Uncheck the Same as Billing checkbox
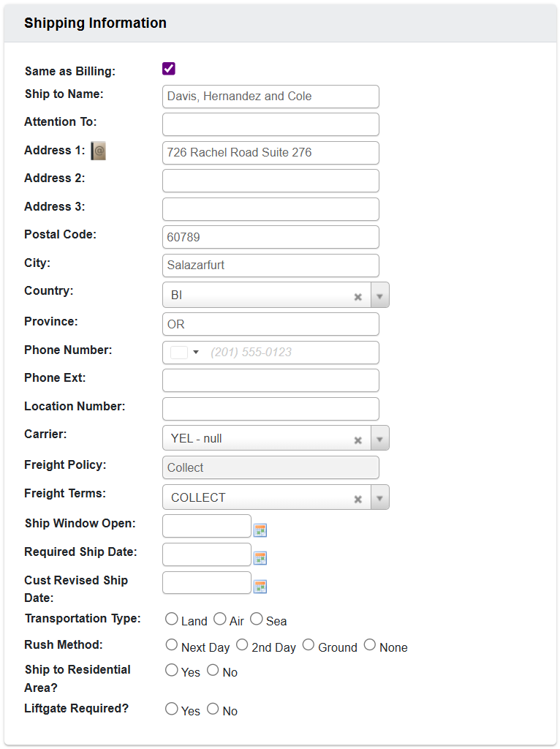The width and height of the screenshot is (560, 749). pos(167,69)
